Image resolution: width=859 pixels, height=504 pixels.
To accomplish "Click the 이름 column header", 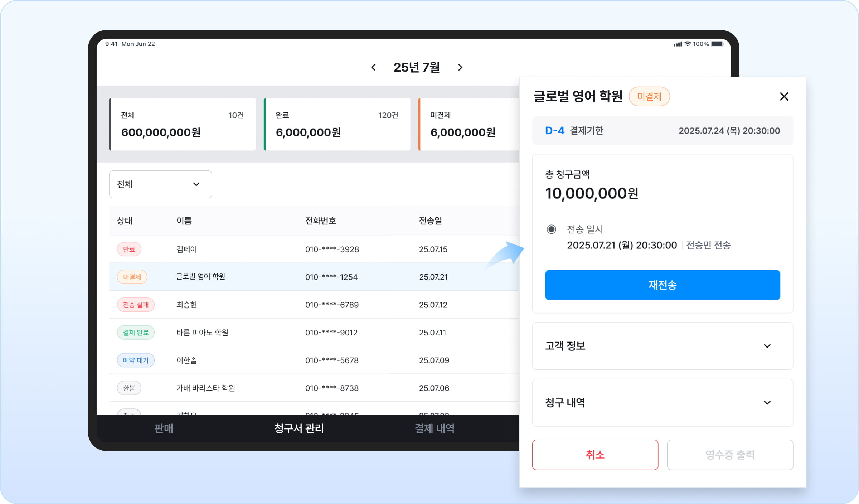I will pos(184,220).
